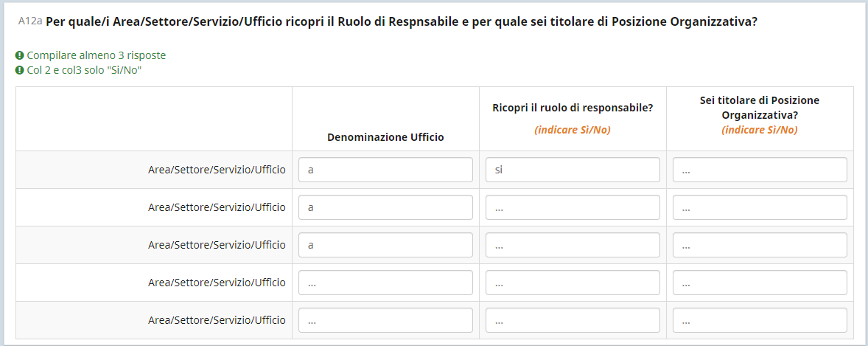This screenshot has height=346, width=868.
Task: Click third row Denominazione Ufficio field
Action: (x=385, y=245)
